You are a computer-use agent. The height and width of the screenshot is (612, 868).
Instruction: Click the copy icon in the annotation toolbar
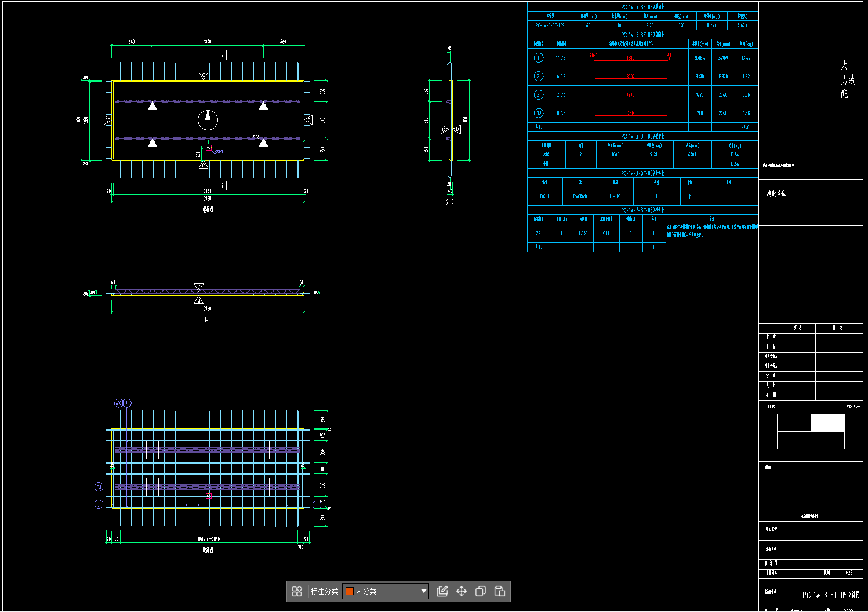(x=481, y=591)
